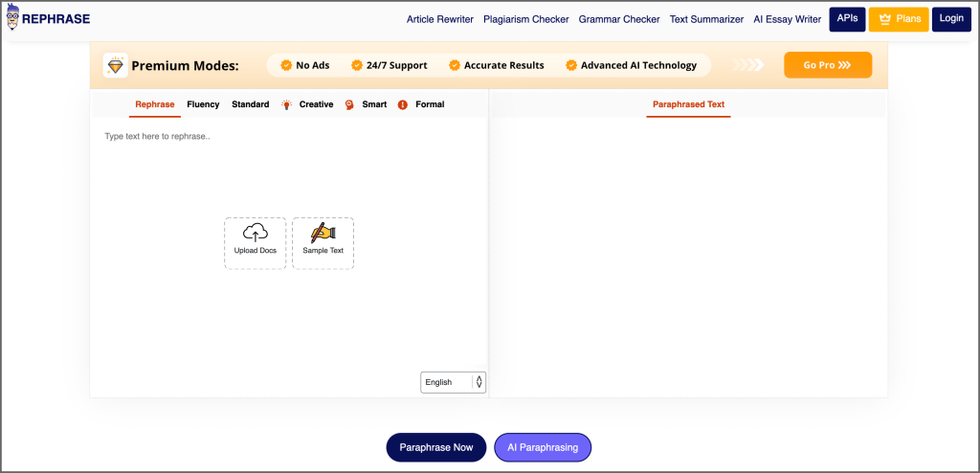Click the REPHRASE brand name text
The image size is (980, 473).
click(56, 19)
